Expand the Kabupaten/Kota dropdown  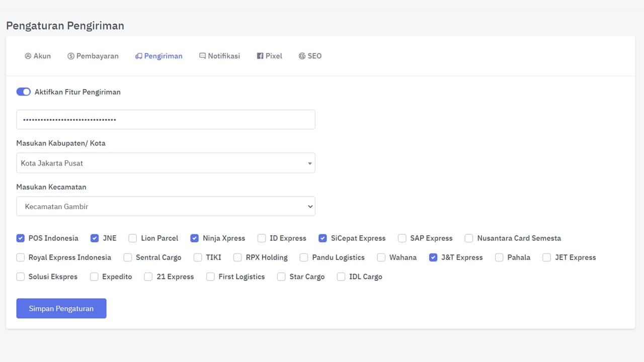[166, 163]
